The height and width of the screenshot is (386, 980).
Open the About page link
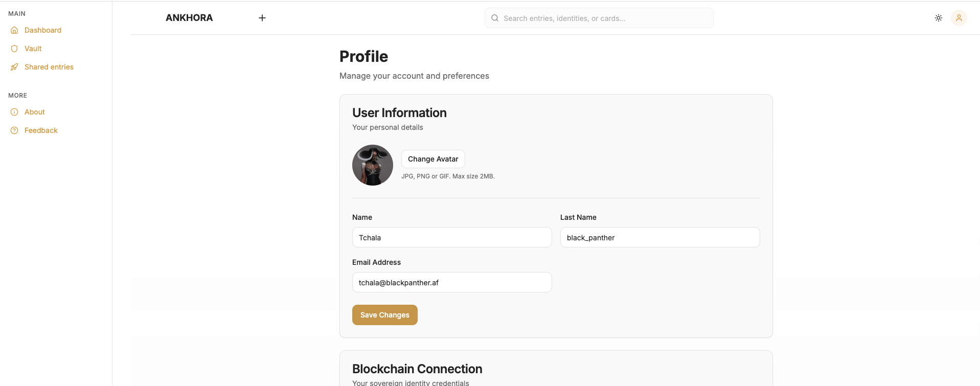tap(35, 112)
